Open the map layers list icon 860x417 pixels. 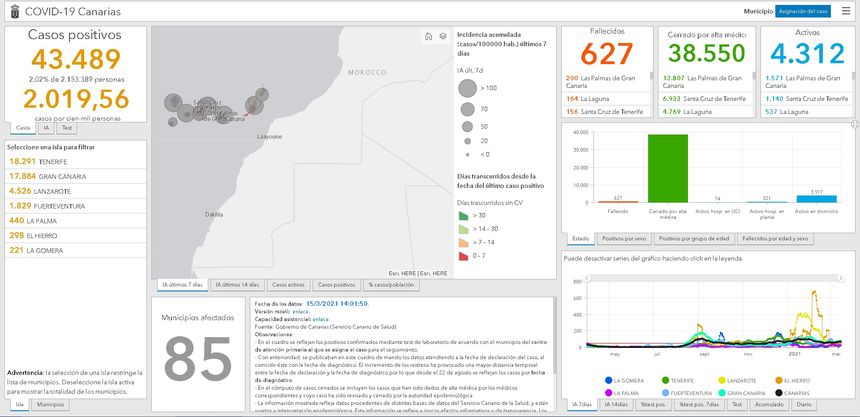tap(442, 36)
